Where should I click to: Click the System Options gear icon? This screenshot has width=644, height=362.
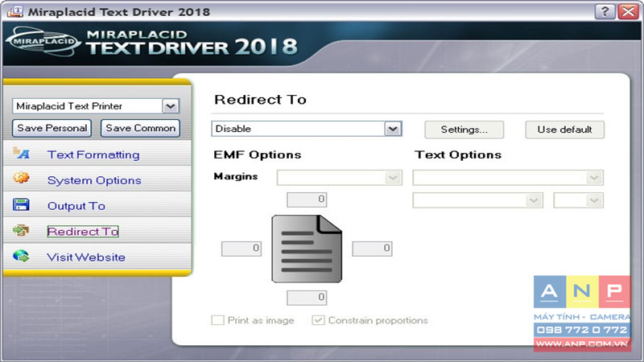[22, 178]
